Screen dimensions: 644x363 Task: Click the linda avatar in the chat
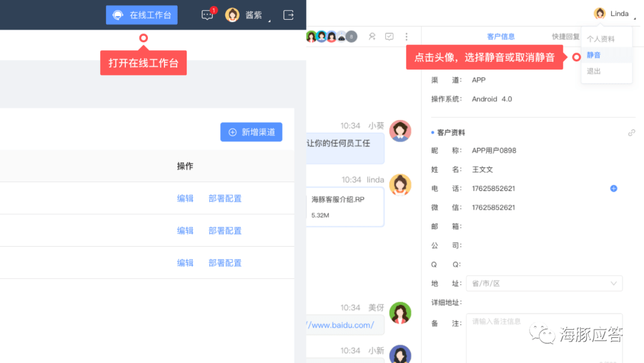(401, 185)
